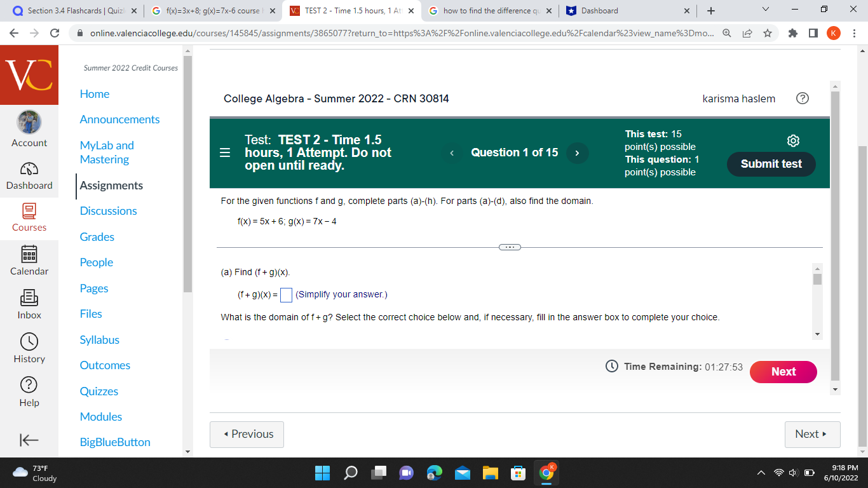The width and height of the screenshot is (868, 488).
Task: Open the Chrome profile K avatar
Action: [834, 33]
